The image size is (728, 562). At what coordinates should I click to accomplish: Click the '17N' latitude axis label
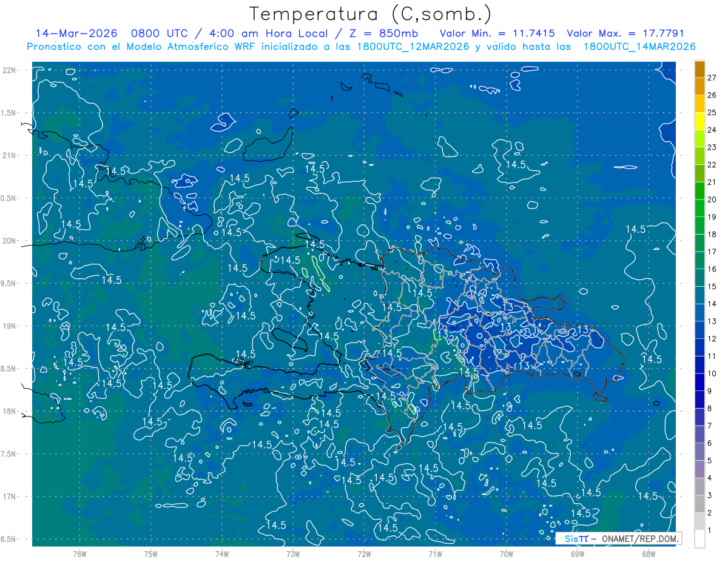(x=10, y=496)
